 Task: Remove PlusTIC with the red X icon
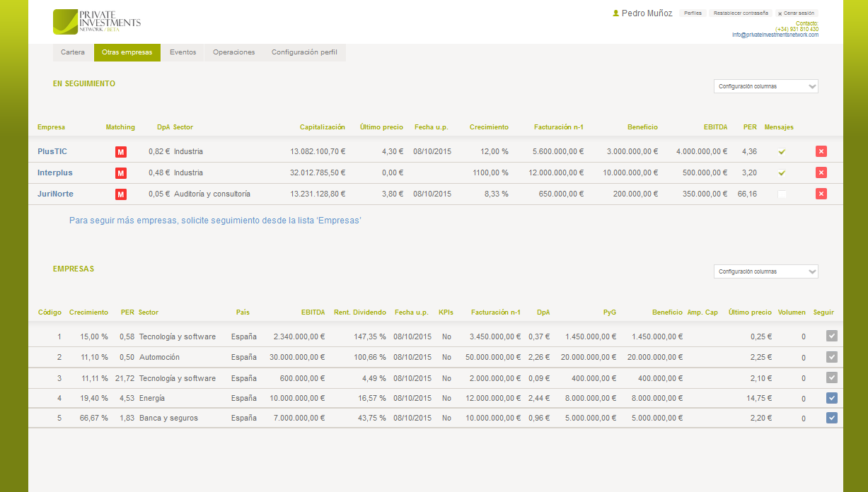[x=821, y=151]
